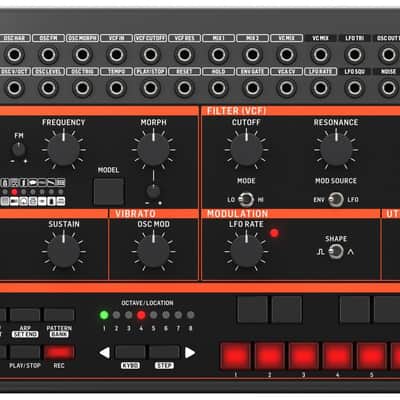Screen dimensions: 400x400
Task: Click the red oscillator model selection LED
Action: tap(14, 192)
